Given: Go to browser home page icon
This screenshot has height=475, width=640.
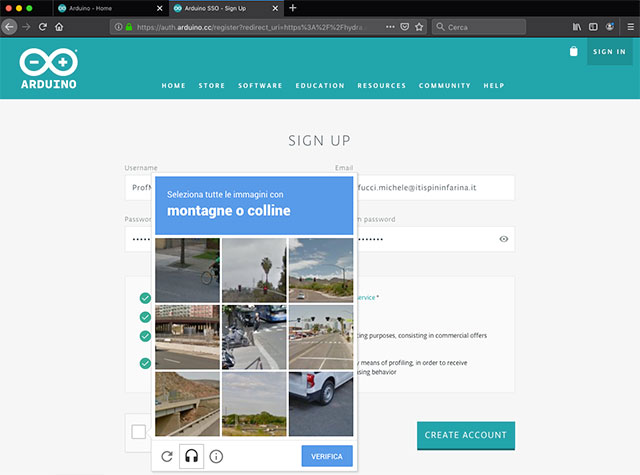Looking at the screenshot, I should [60, 27].
